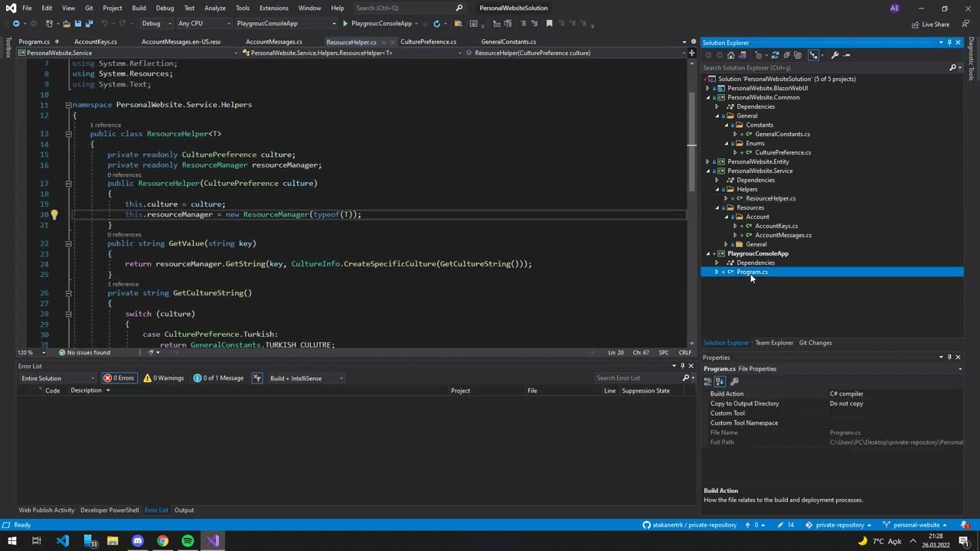This screenshot has width=980, height=551.
Task: Open Properties wrench icon in Solution Explorer
Action: pos(835,55)
